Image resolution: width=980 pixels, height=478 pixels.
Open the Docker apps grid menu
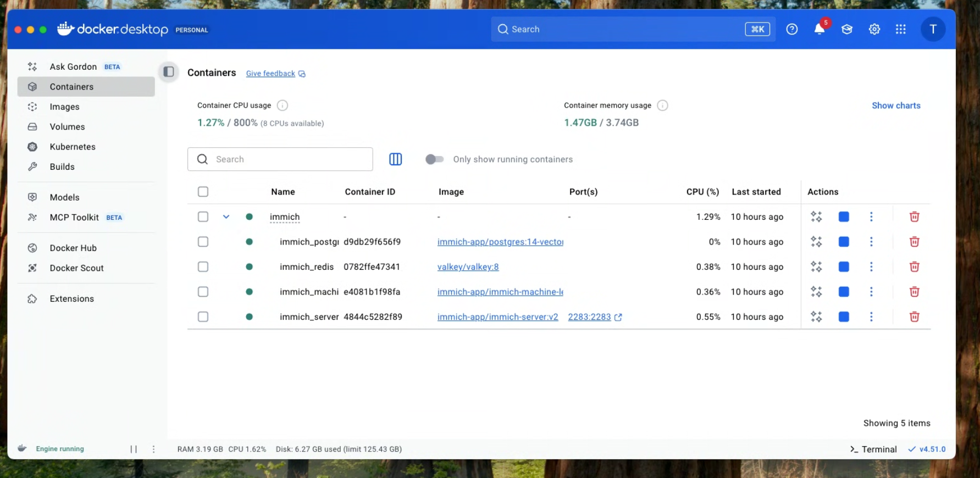click(x=901, y=29)
